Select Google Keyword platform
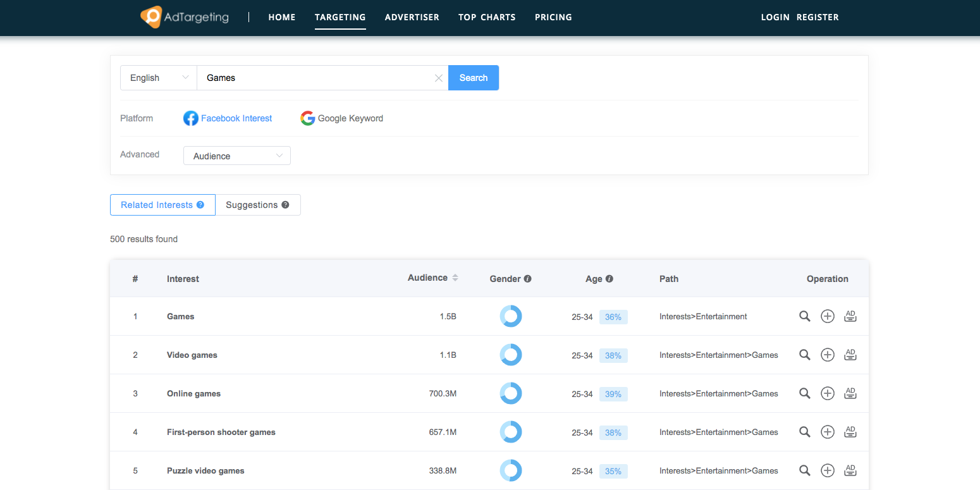The height and width of the screenshot is (490, 980). point(342,118)
